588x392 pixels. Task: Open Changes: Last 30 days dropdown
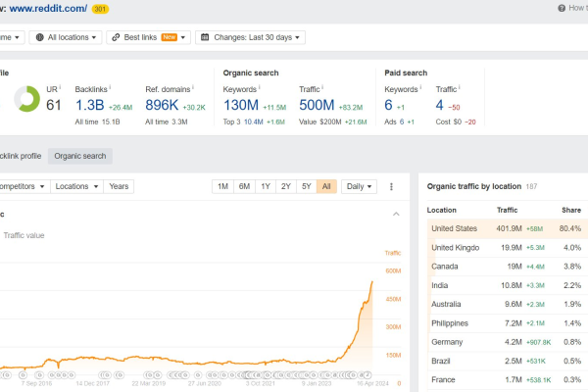pyautogui.click(x=250, y=37)
